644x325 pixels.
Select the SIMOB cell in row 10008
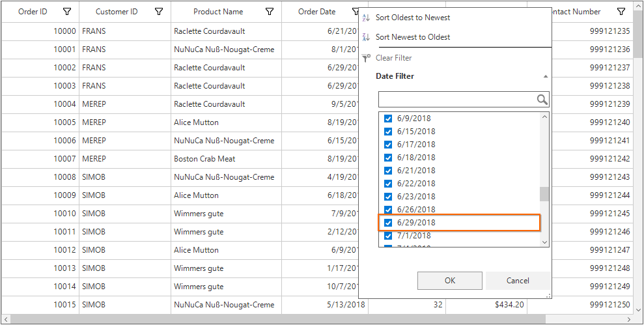coord(125,177)
